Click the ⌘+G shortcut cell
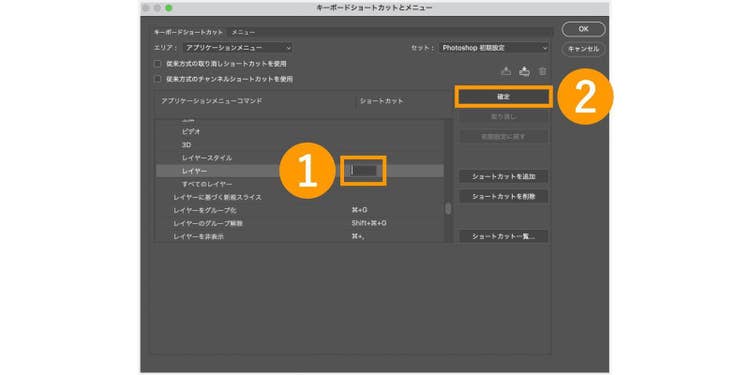Screen dimensions: 750x375 (x=359, y=210)
